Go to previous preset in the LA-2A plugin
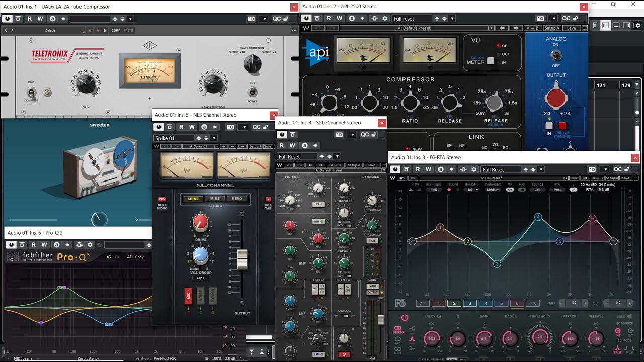 (x=6, y=30)
